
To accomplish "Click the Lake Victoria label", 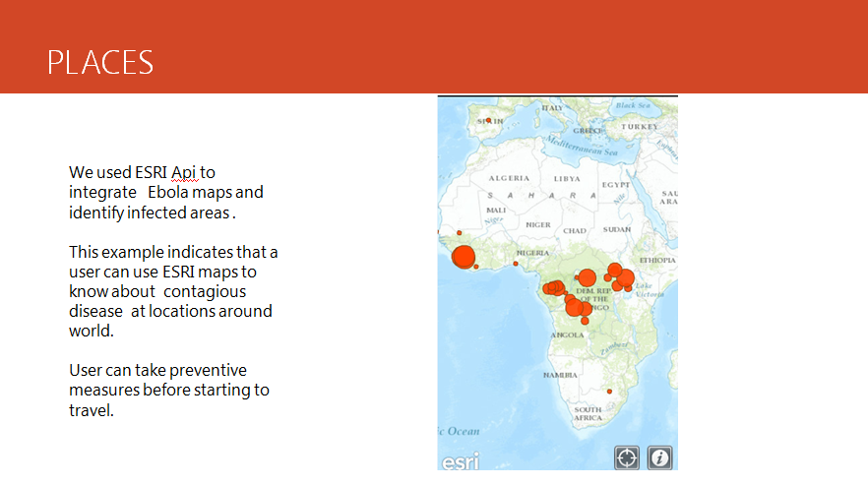I will click(x=649, y=290).
